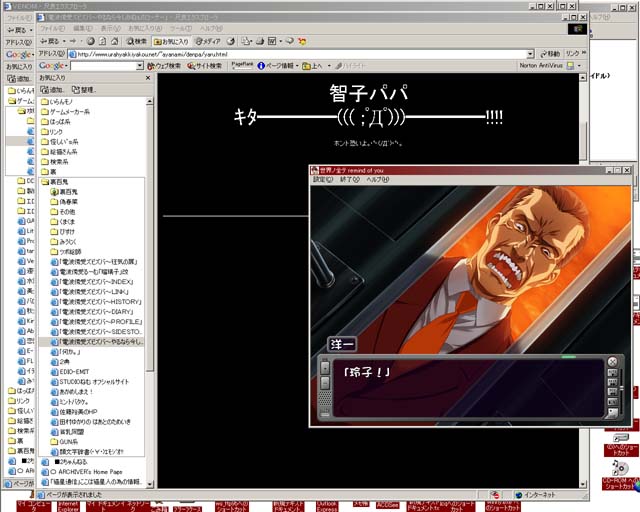Viewport: 640px width, 512px height.
Task: Click the Edit page toolbar icon
Action: pos(272,41)
